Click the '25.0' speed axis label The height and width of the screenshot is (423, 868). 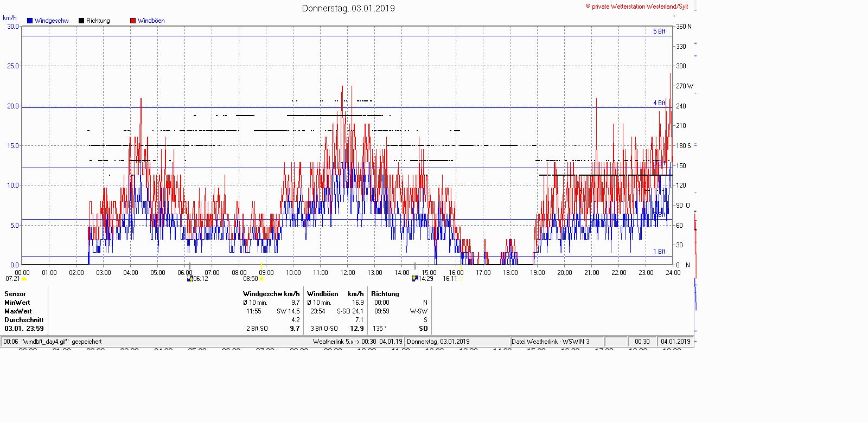pyautogui.click(x=13, y=66)
